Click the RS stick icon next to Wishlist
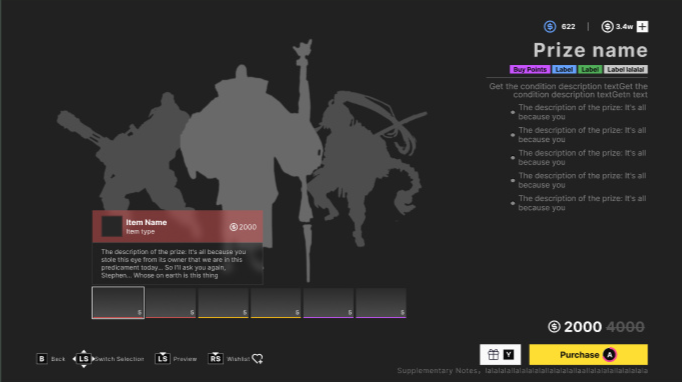Screen dimensions: 682x382 coord(215,358)
